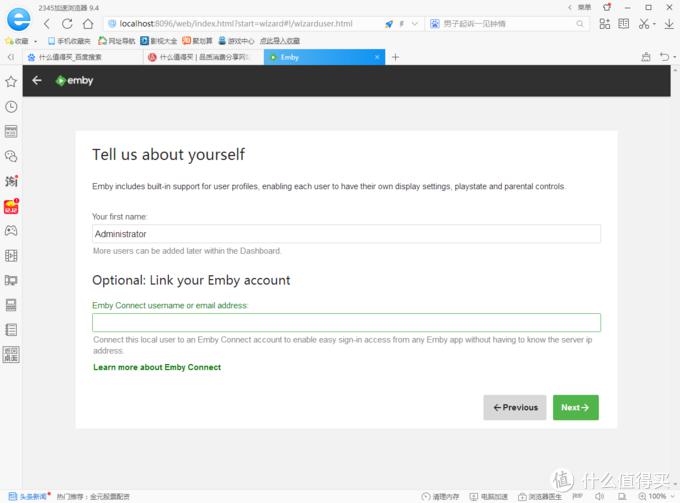Open Learn more about Emby Connect link
Image resolution: width=680 pixels, height=503 pixels.
pos(157,367)
